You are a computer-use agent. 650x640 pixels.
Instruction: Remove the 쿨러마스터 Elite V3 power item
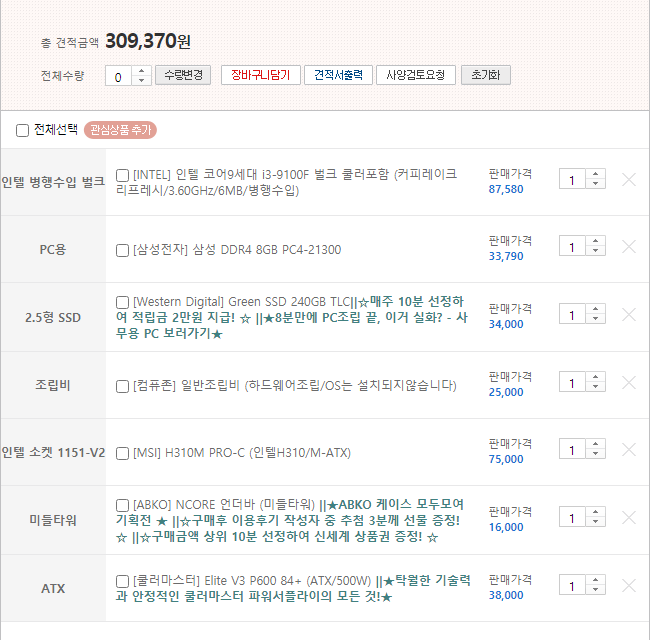pos(629,586)
